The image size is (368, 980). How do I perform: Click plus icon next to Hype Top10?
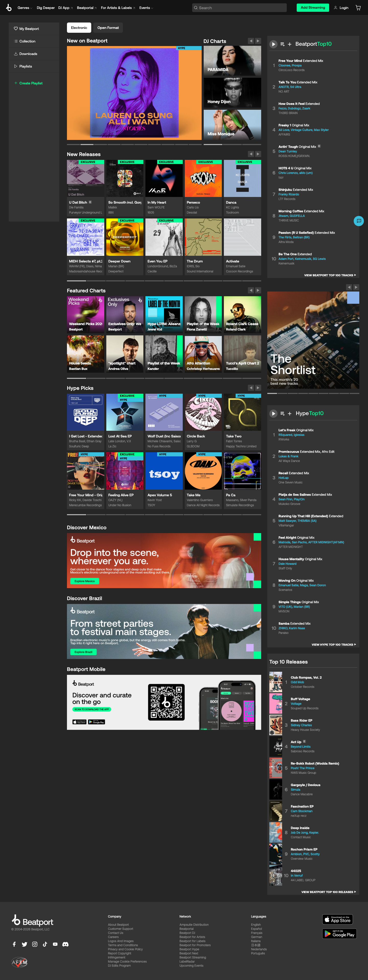pyautogui.click(x=290, y=414)
